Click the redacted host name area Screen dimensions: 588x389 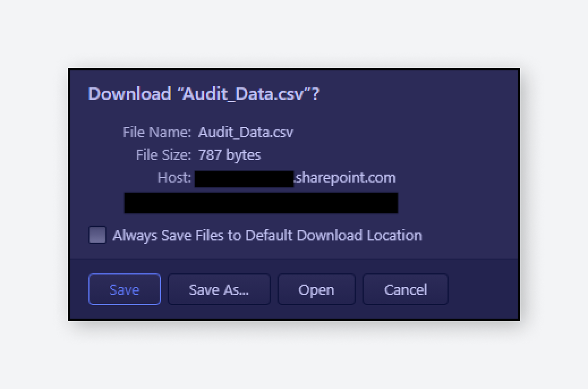click(245, 177)
